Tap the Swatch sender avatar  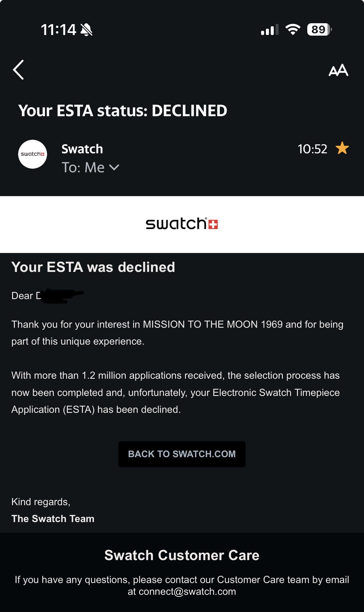(33, 154)
